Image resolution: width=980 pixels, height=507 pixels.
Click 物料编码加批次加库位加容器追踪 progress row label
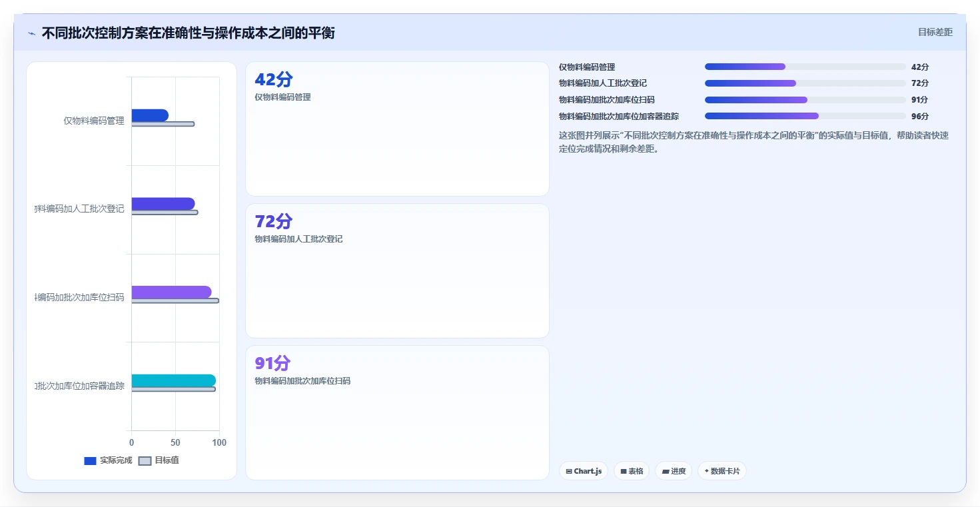(619, 116)
